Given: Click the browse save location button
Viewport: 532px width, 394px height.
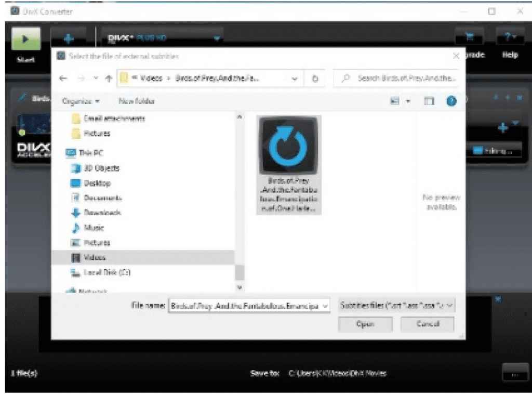Looking at the screenshot, I should pos(514,373).
